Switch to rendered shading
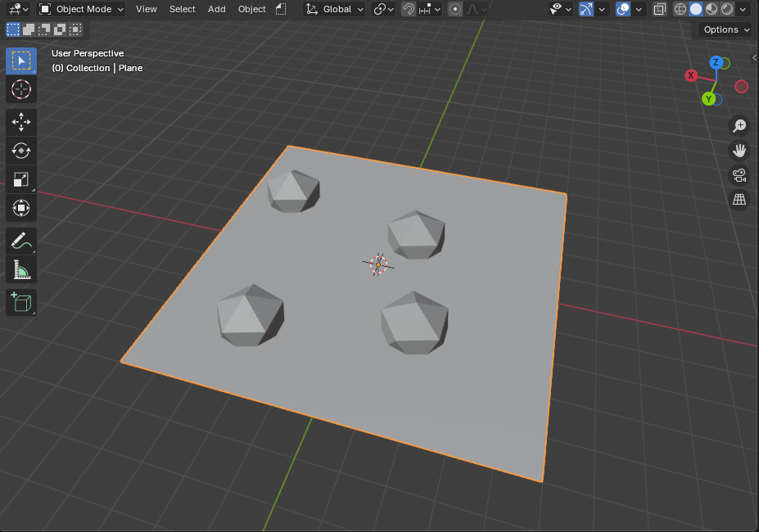The image size is (759, 532). point(727,9)
